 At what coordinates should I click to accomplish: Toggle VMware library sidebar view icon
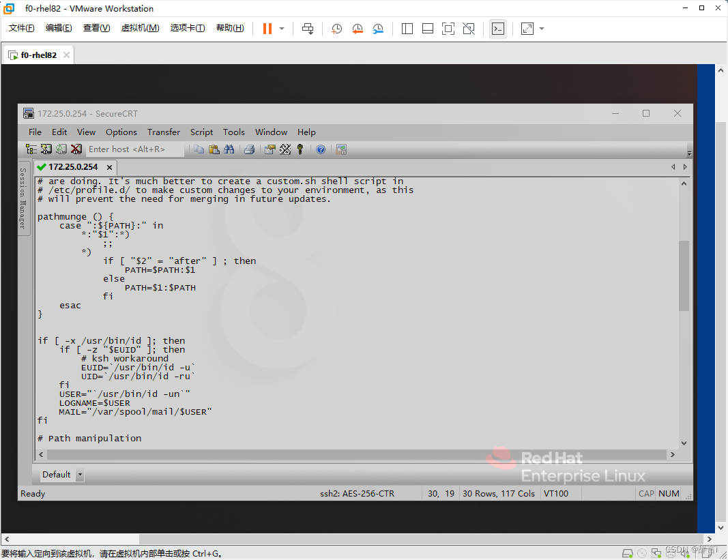(x=407, y=29)
